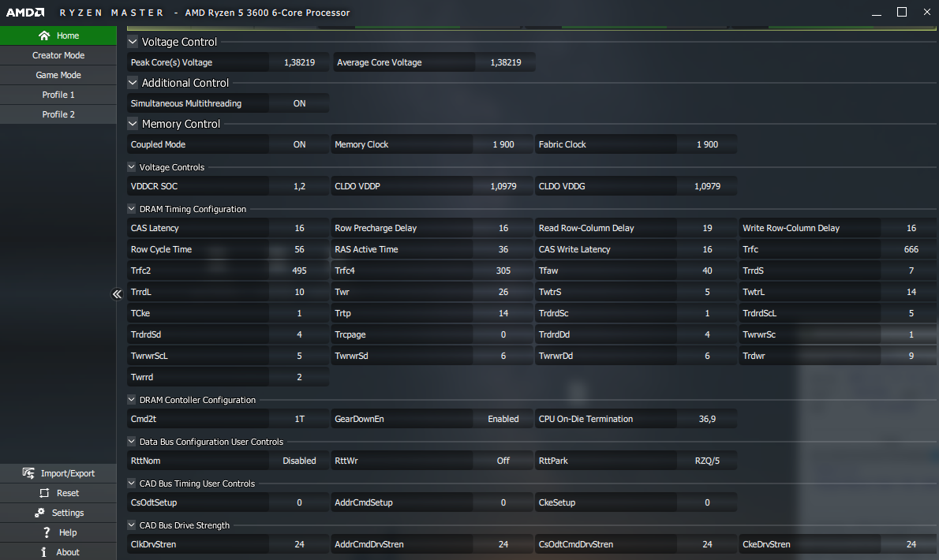
Task: Click ClkDrvStren value 24
Action: click(x=299, y=544)
